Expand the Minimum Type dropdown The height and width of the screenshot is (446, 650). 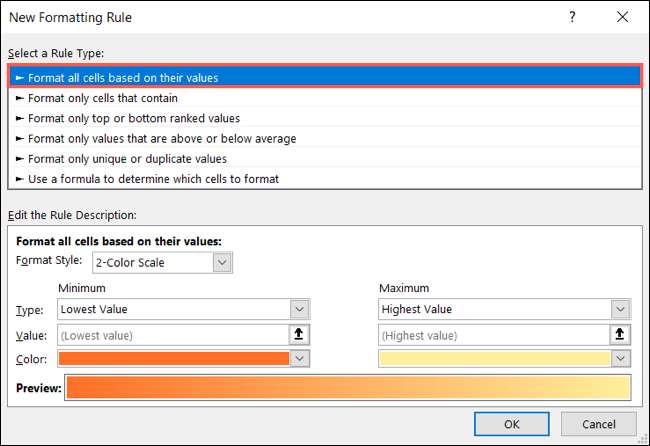[x=298, y=310]
